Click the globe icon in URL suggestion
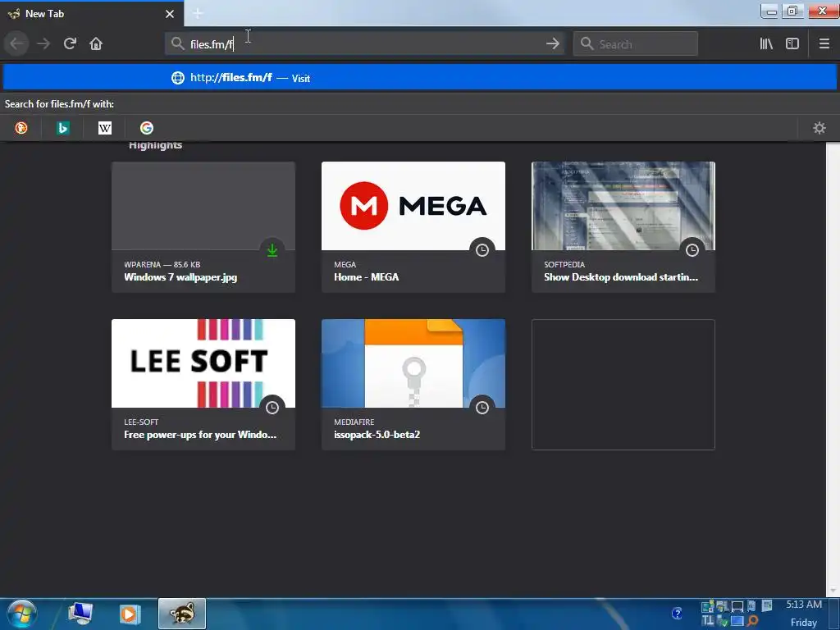Image resolution: width=840 pixels, height=630 pixels. (x=178, y=78)
